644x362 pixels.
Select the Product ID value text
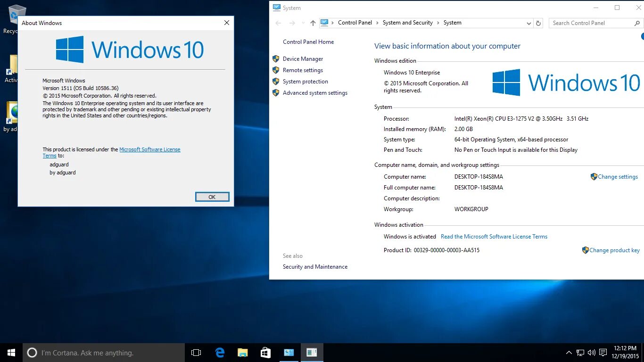point(446,250)
